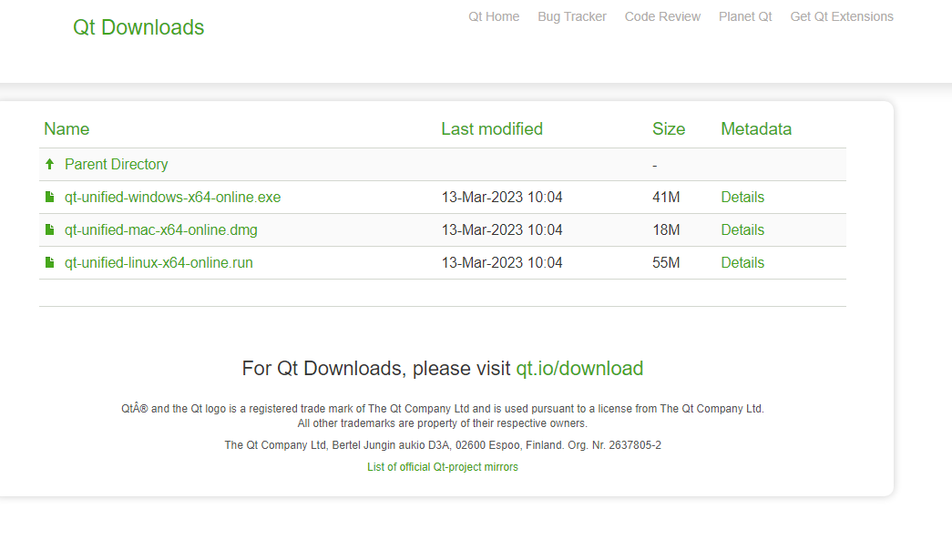Click the up-arrow icon beside Parent Directory
952x560 pixels.
pos(50,164)
